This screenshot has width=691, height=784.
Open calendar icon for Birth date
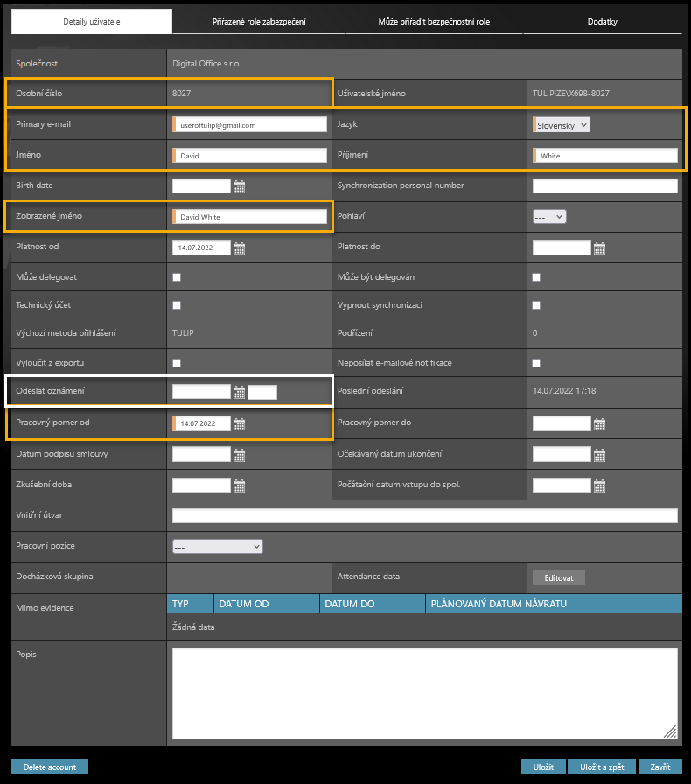pyautogui.click(x=239, y=186)
